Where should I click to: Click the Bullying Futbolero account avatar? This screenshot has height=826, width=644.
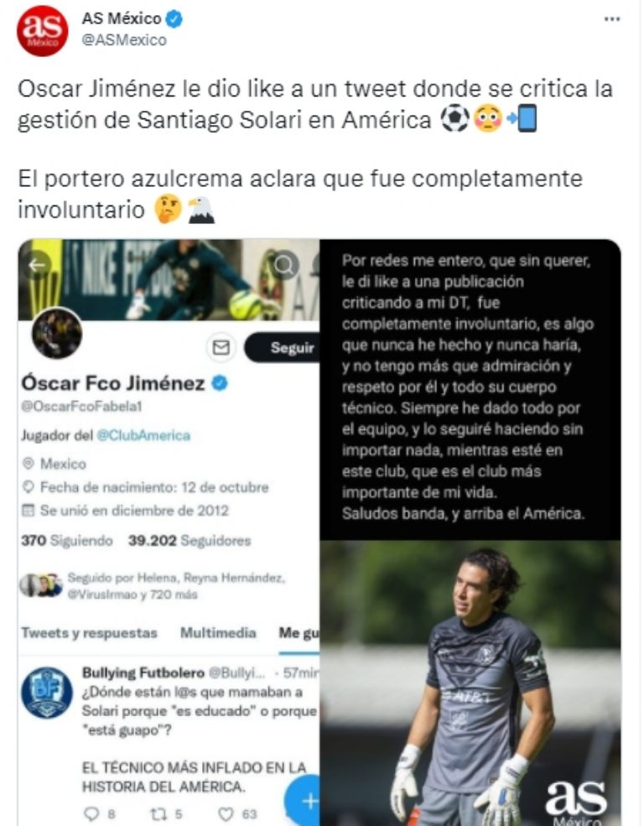coord(47,693)
